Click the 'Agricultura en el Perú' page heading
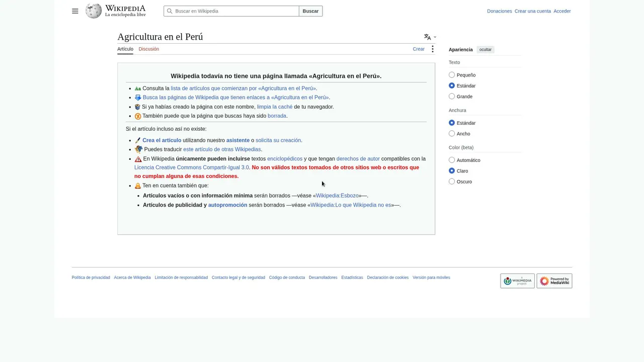Image resolution: width=644 pixels, height=362 pixels. 160,37
